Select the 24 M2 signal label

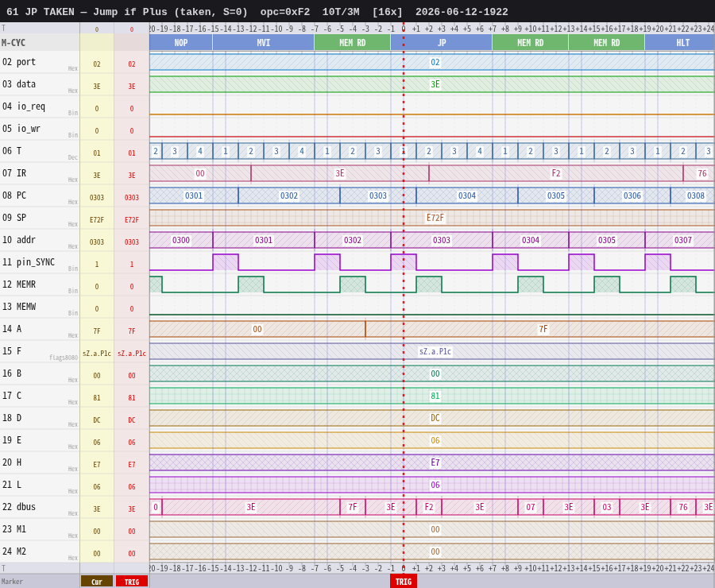tap(14, 551)
